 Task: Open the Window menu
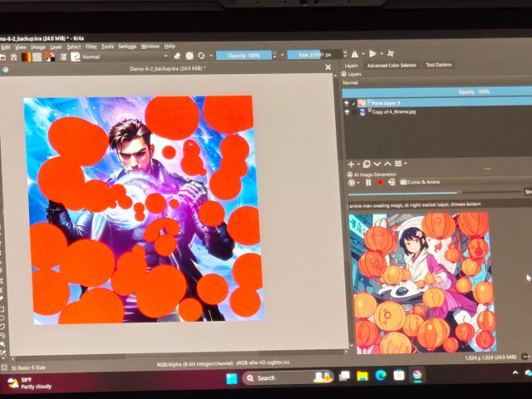pyautogui.click(x=150, y=47)
